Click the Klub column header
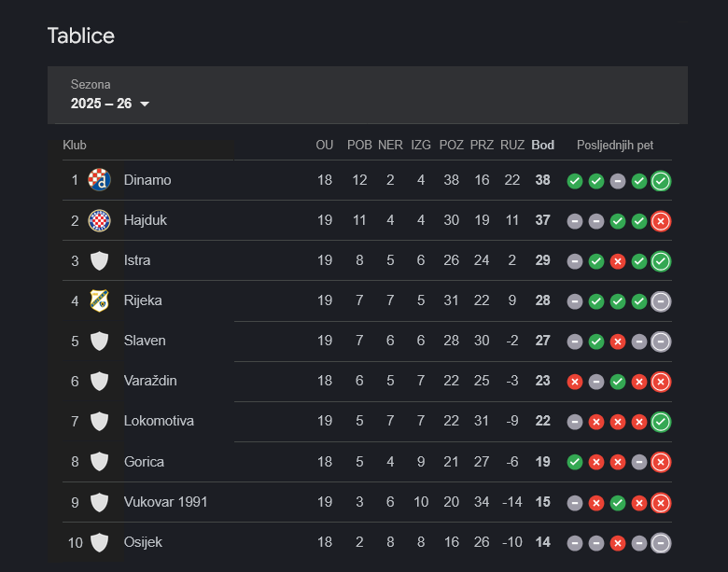728x572 pixels. pos(75,145)
